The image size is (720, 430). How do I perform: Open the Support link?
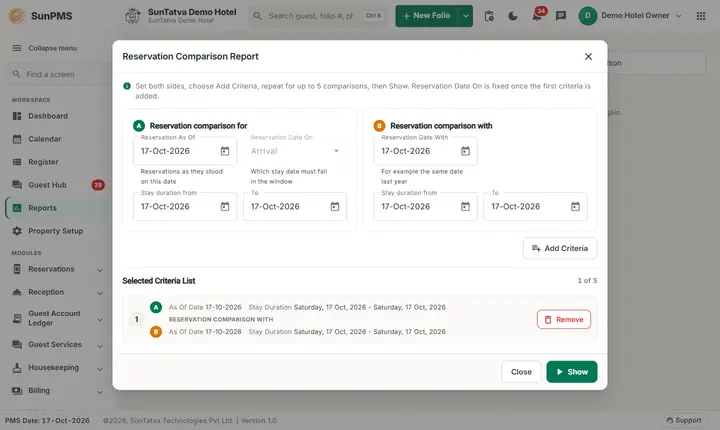click(x=684, y=420)
